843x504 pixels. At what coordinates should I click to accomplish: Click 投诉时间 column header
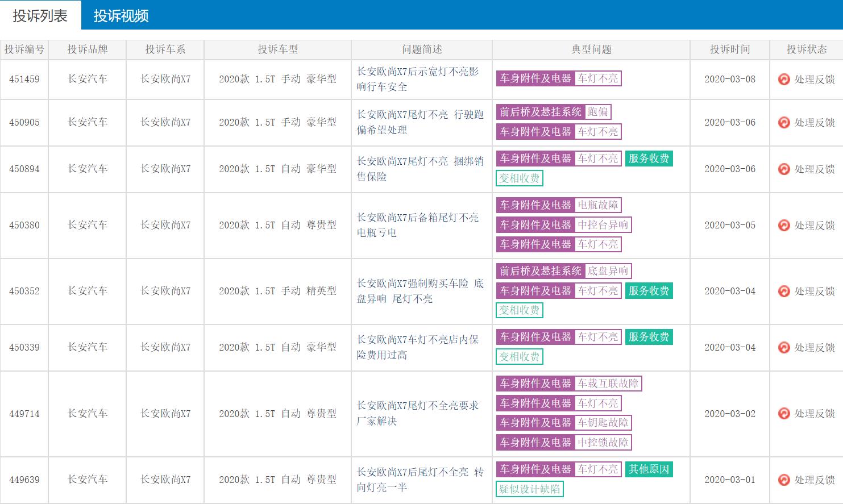(x=730, y=49)
